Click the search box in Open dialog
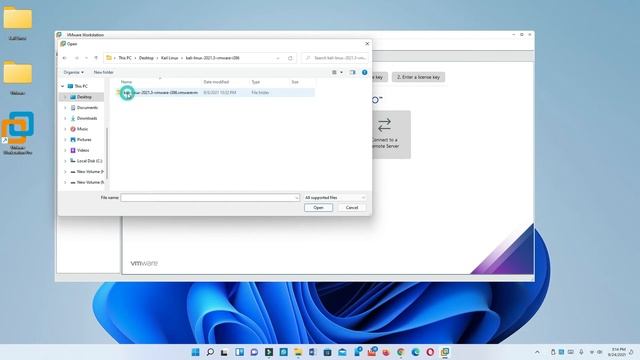Viewport: 640px width, 360px height. coord(335,58)
